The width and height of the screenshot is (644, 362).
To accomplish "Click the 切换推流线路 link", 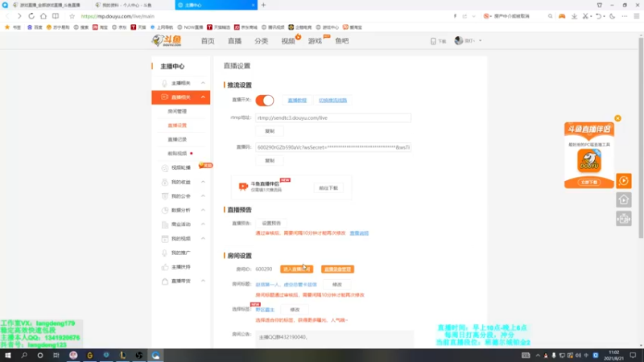I will [332, 100].
